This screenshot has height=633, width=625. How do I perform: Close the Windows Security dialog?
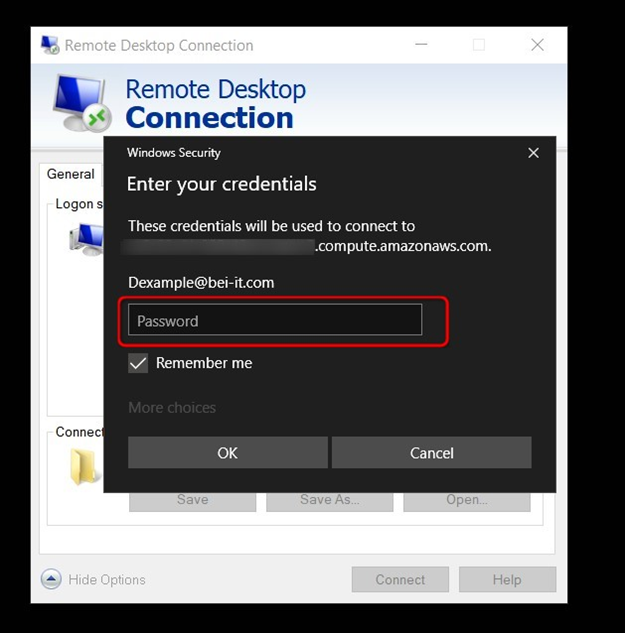coord(533,153)
